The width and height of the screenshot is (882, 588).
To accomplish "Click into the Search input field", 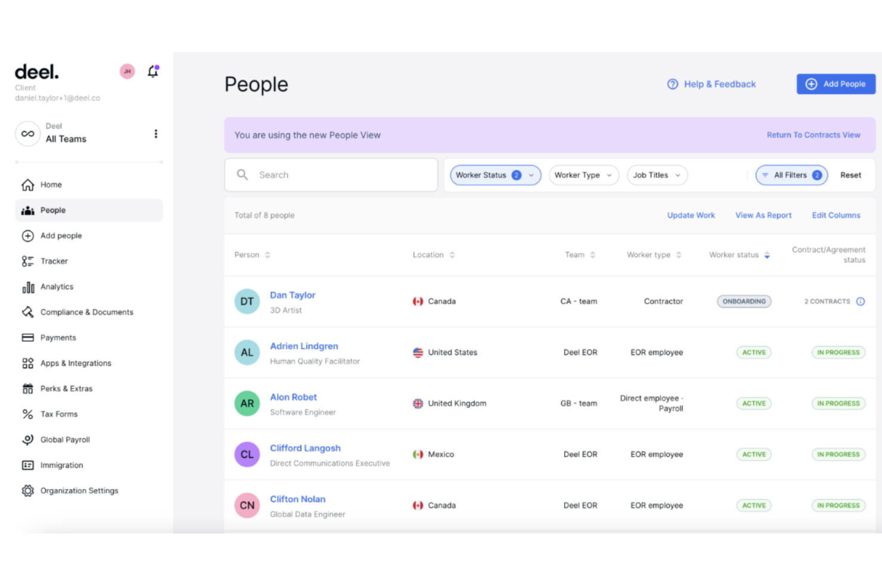I will point(331,175).
